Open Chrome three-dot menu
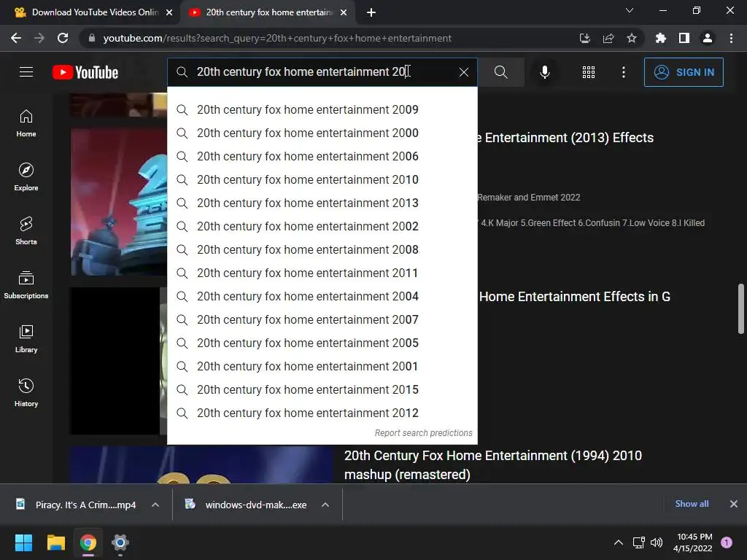This screenshot has width=747, height=560. (x=731, y=38)
